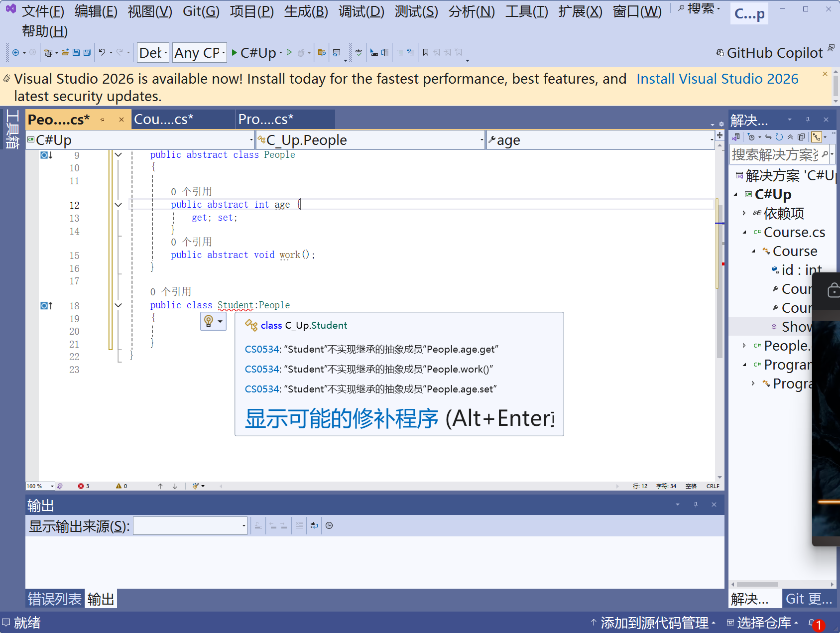Click Switch Views icon in Solution Explorer
This screenshot has height=633, width=840.
pyautogui.click(x=736, y=137)
